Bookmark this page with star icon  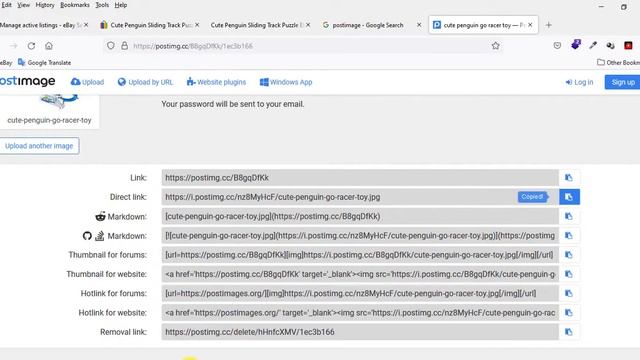[496, 46]
